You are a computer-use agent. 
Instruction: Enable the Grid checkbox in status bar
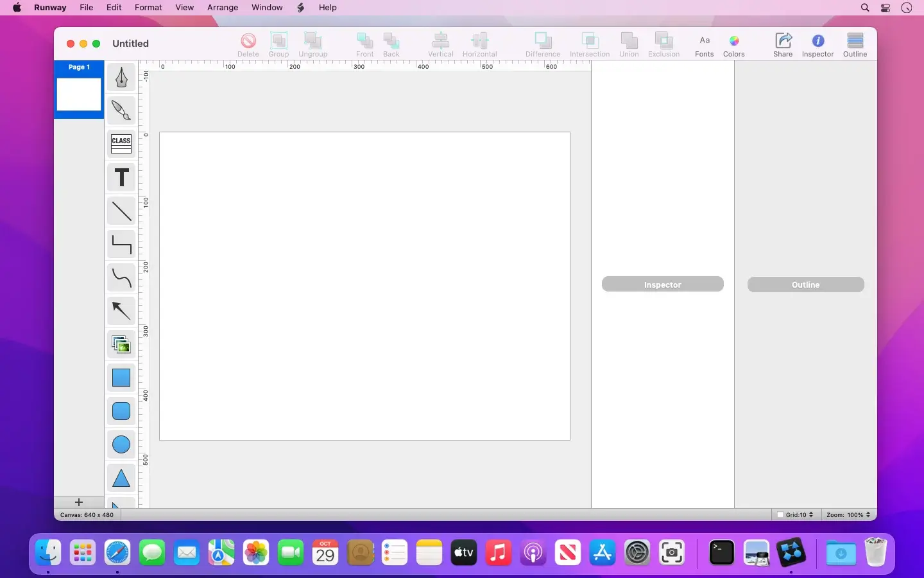coord(780,514)
